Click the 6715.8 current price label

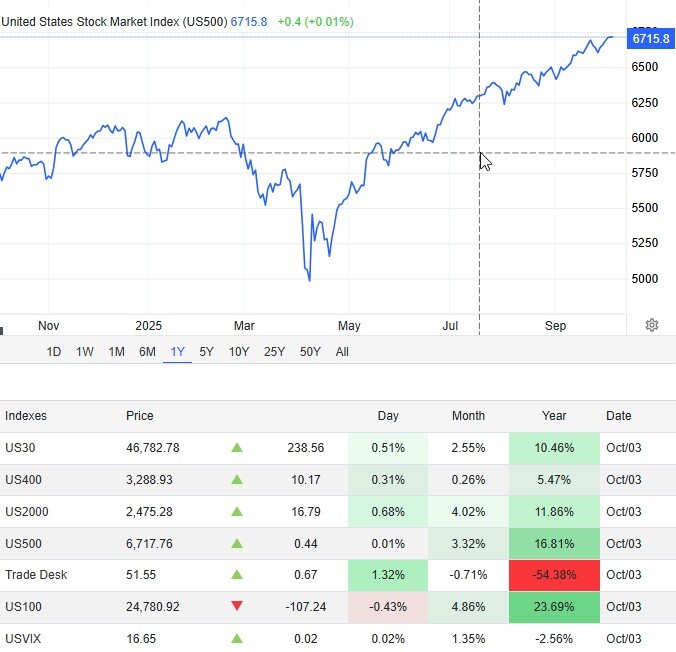pos(650,39)
